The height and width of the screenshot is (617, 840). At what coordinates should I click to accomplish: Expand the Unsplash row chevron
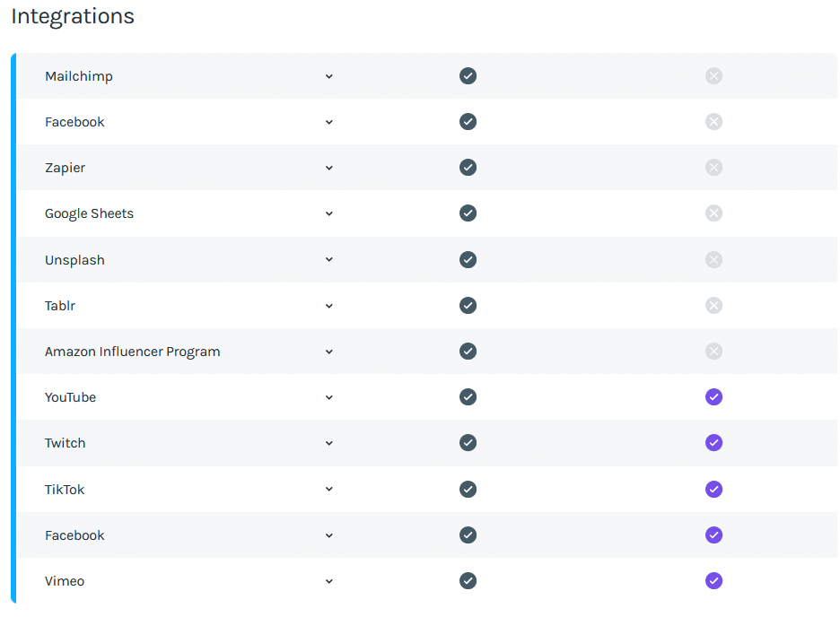(x=329, y=259)
